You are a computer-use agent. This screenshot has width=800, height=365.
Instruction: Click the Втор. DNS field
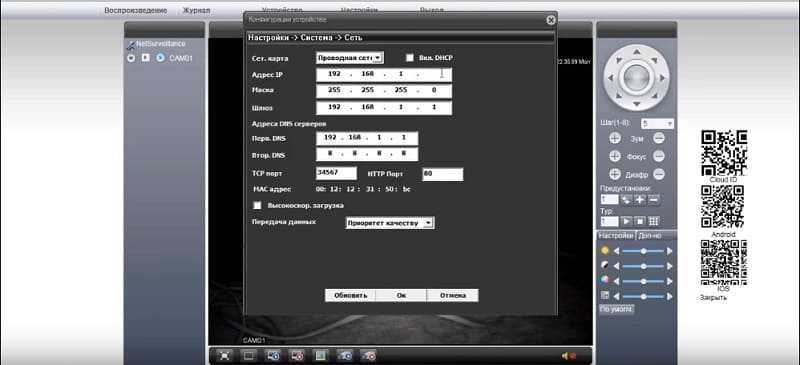(367, 154)
